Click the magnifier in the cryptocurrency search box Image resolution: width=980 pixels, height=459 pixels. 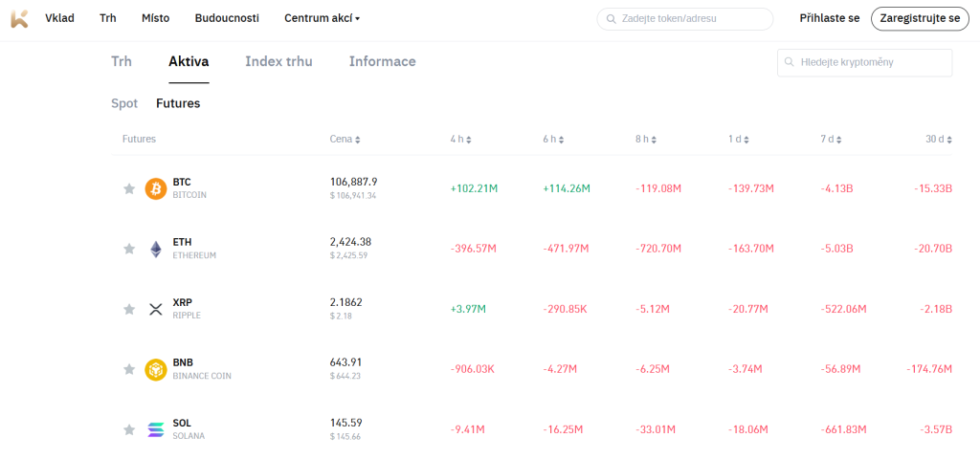coord(790,62)
